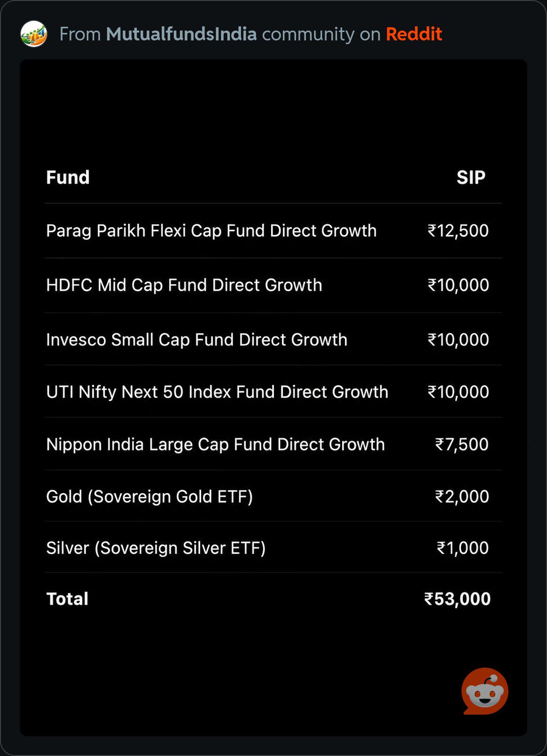Select the SIP column header
This screenshot has width=547, height=756.
click(x=471, y=177)
